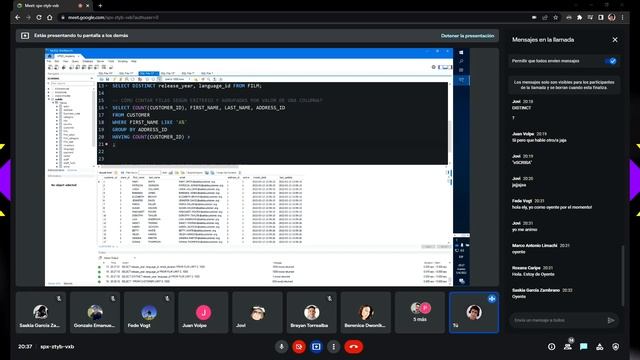Screen dimensions: 640x360
Task: Select Fede Vogt's participant tile
Action: pyautogui.click(x=149, y=312)
